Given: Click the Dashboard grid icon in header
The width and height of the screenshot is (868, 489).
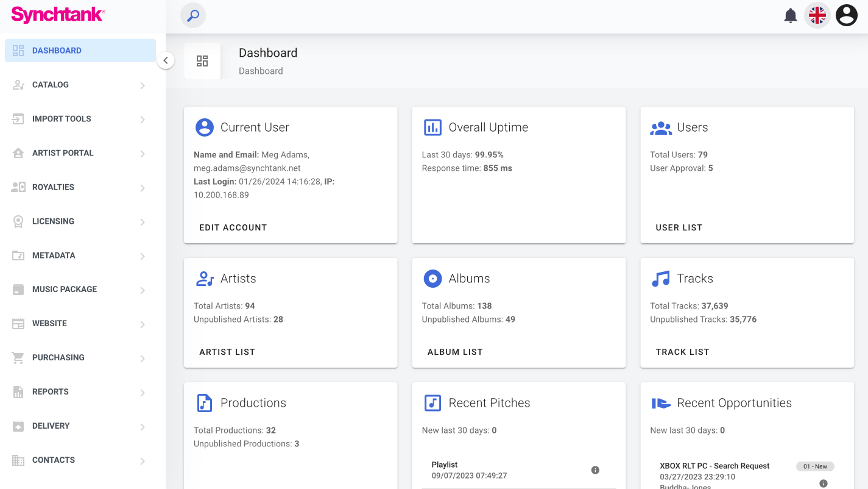Looking at the screenshot, I should (202, 61).
